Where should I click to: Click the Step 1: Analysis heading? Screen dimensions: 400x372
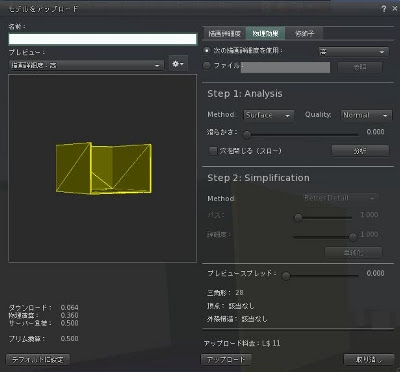pyautogui.click(x=245, y=94)
